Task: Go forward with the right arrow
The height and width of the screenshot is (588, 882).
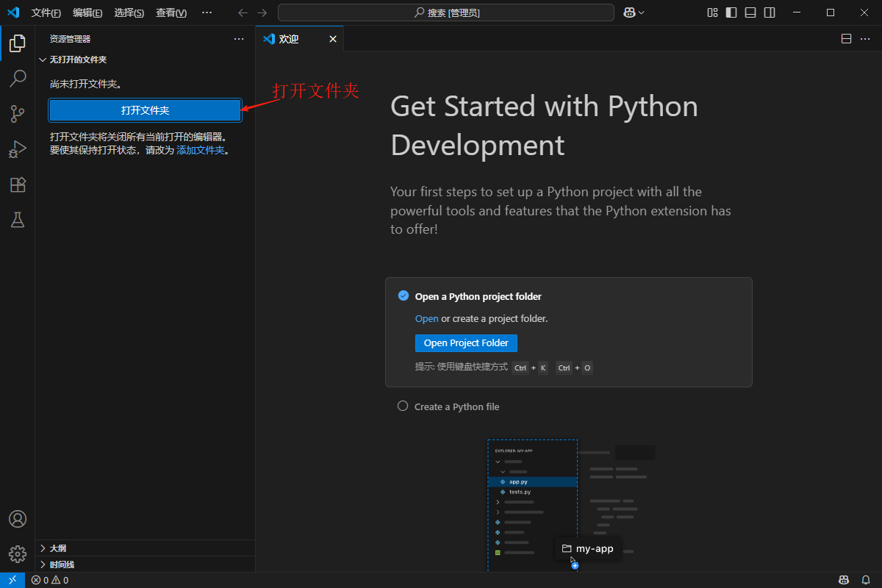Action: 262,12
